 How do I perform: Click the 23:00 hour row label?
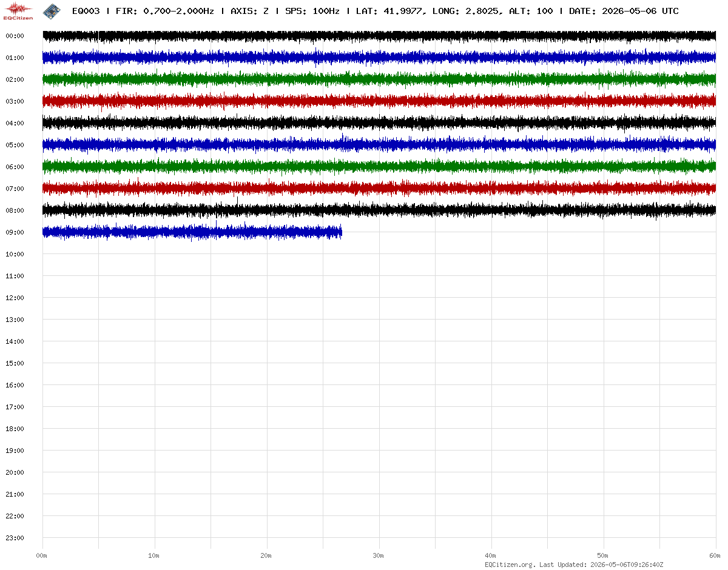click(x=15, y=538)
